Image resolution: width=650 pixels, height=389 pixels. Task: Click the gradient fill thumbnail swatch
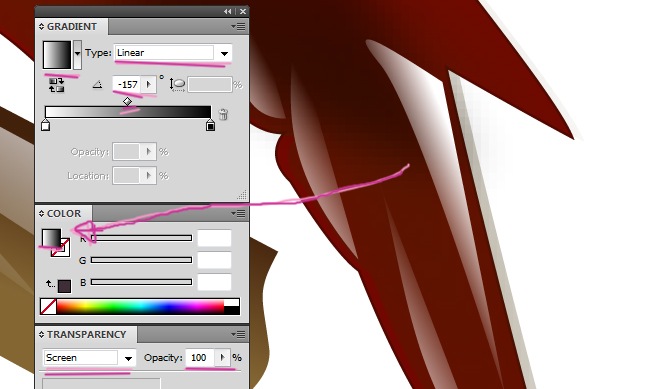(x=57, y=55)
